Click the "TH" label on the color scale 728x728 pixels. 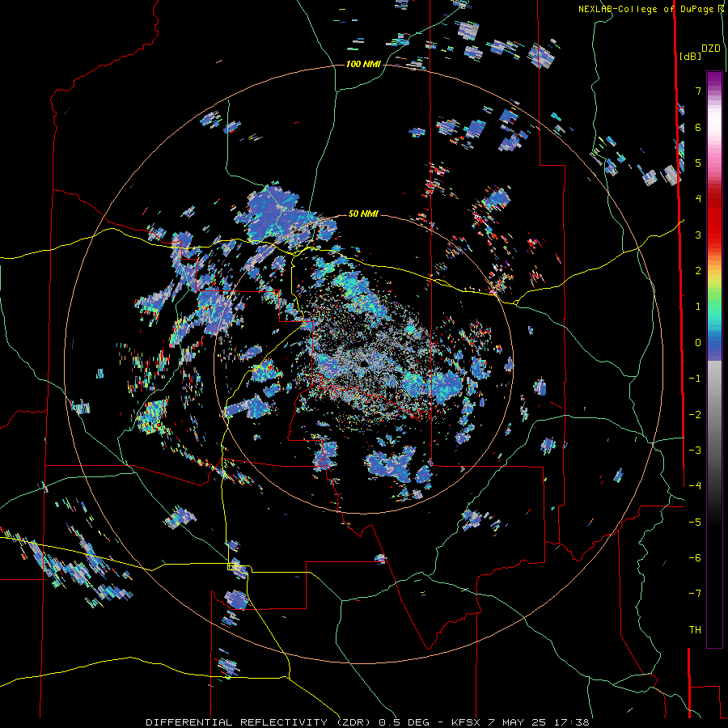click(x=695, y=630)
